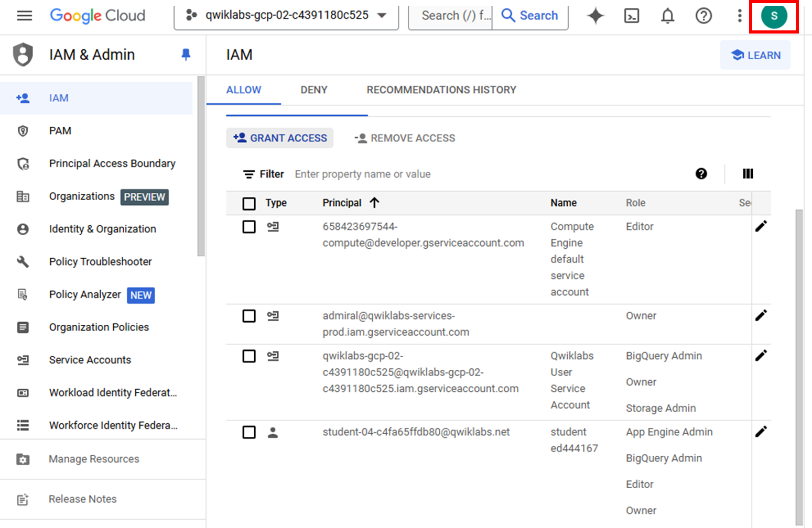812x528 pixels.
Task: Activate Cloud Shell terminal icon
Action: [632, 16]
